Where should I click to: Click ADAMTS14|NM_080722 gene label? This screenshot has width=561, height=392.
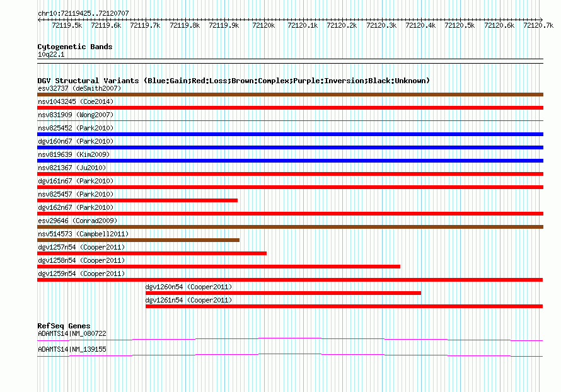72,333
